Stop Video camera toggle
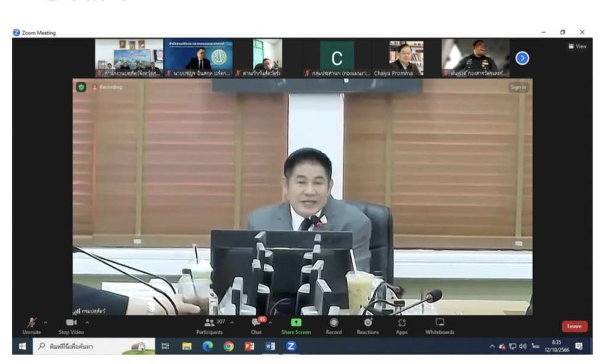The width and height of the screenshot is (600, 364). pos(71,326)
